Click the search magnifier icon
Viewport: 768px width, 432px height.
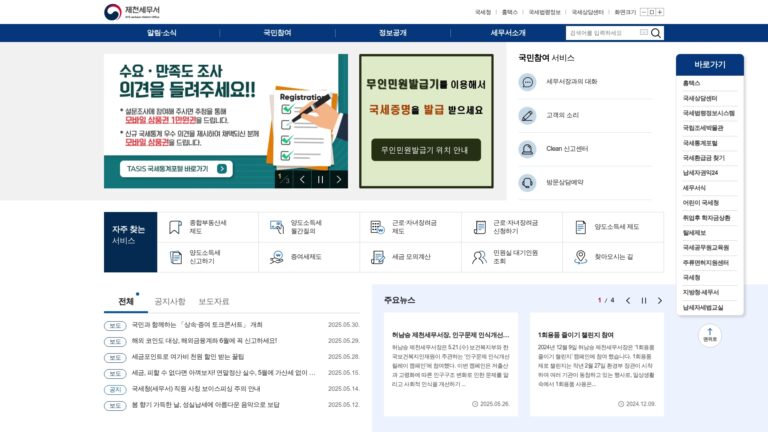(656, 33)
